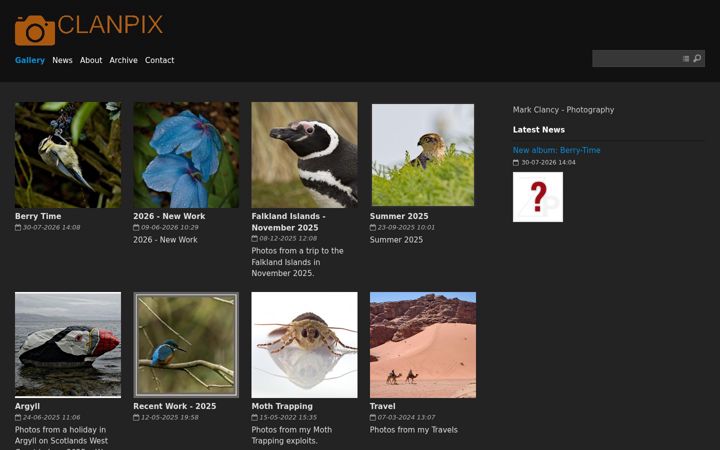Click the Argyll painted puffin rock thumbnail

[x=68, y=345]
